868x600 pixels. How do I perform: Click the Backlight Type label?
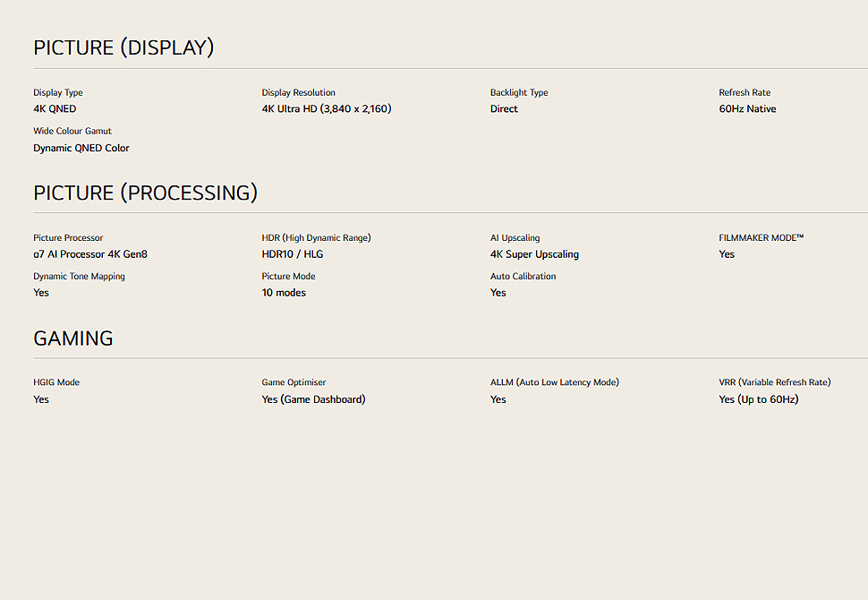point(519,92)
